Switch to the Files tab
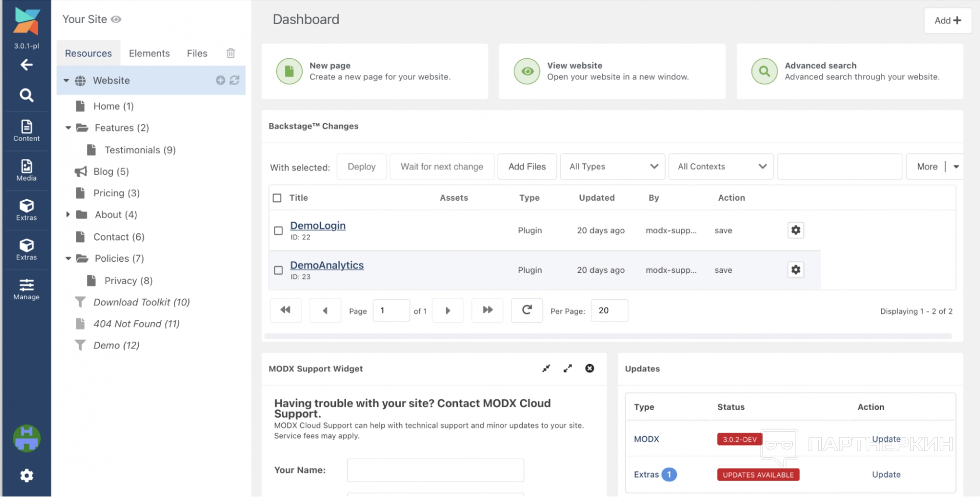980x497 pixels. click(x=197, y=53)
